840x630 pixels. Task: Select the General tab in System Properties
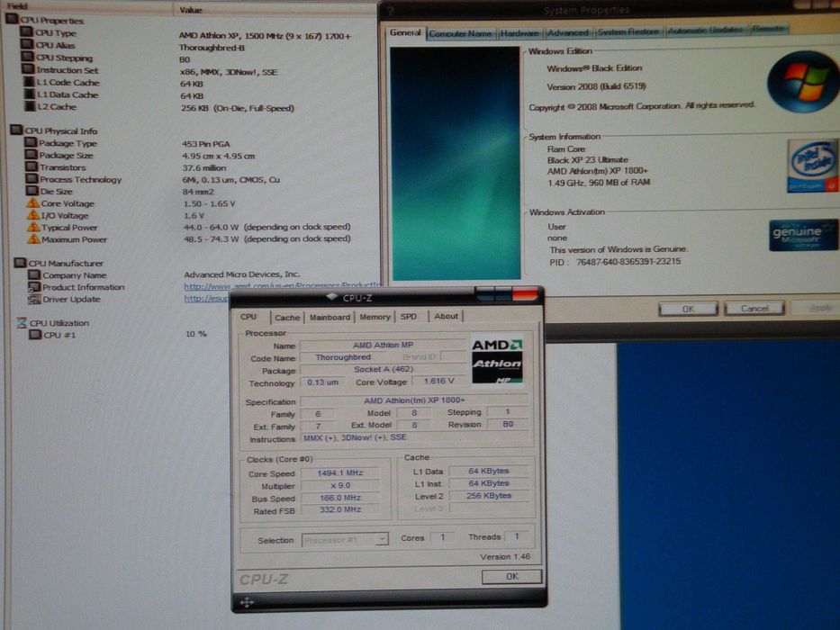pyautogui.click(x=405, y=32)
